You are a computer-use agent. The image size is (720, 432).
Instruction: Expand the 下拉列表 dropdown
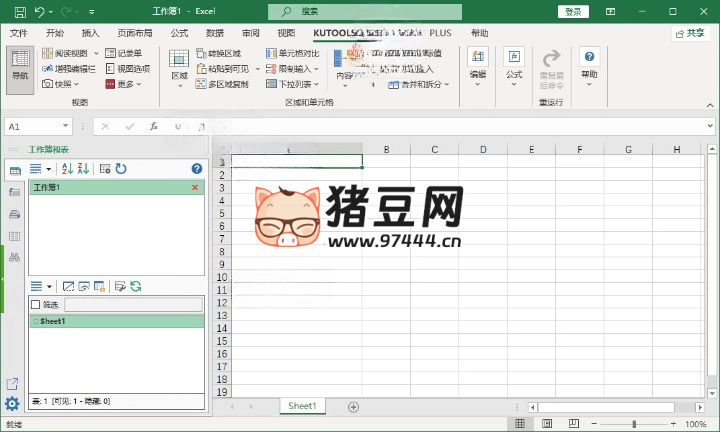tap(316, 84)
